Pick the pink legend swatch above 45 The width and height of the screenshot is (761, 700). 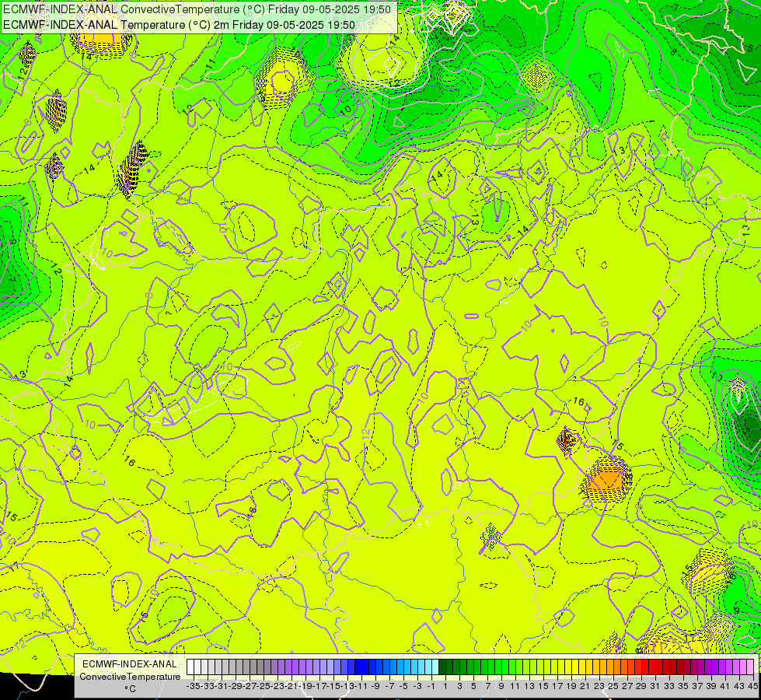click(750, 667)
